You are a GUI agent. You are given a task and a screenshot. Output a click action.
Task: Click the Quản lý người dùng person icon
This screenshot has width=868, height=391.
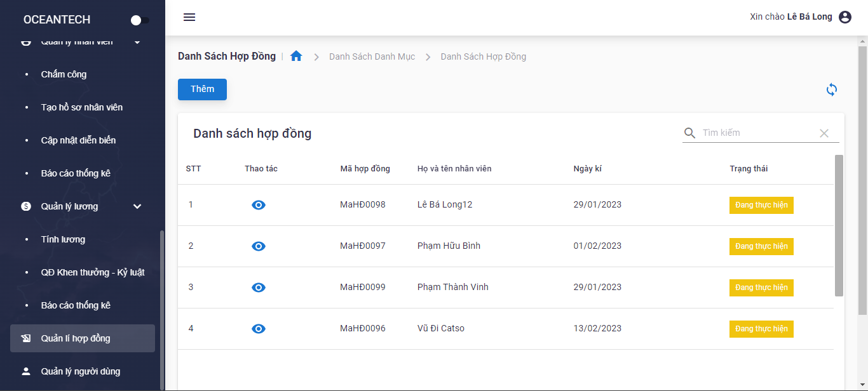pos(26,371)
